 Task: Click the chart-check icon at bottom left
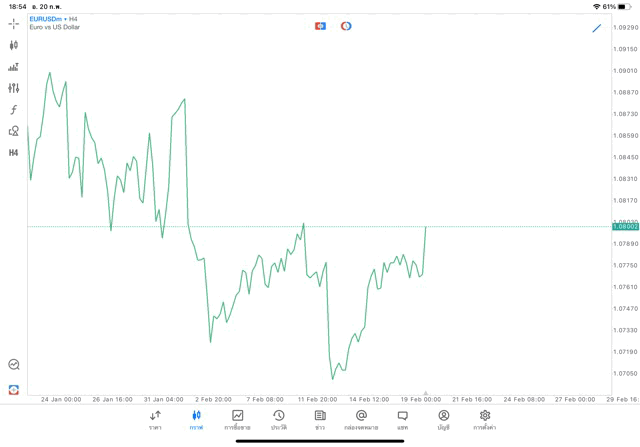pos(13,365)
